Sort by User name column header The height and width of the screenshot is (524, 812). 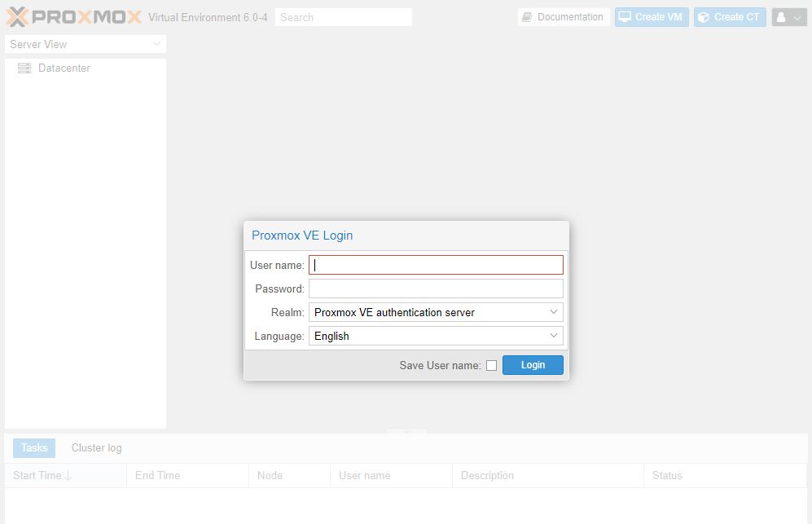coord(391,475)
